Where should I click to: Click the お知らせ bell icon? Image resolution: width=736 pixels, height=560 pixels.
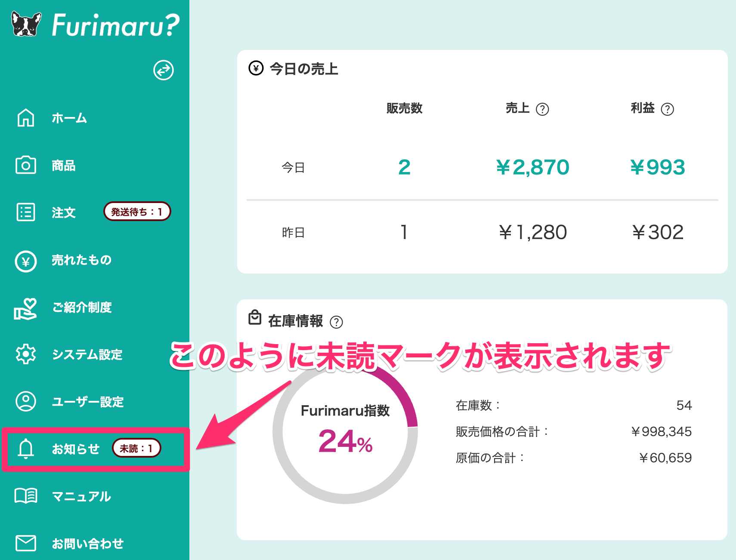click(26, 449)
